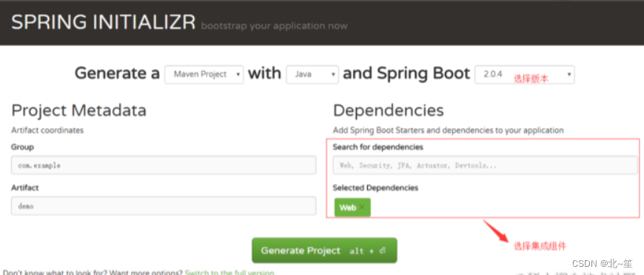
Task: Click the SPRING INITIALIZR title
Action: (103, 22)
